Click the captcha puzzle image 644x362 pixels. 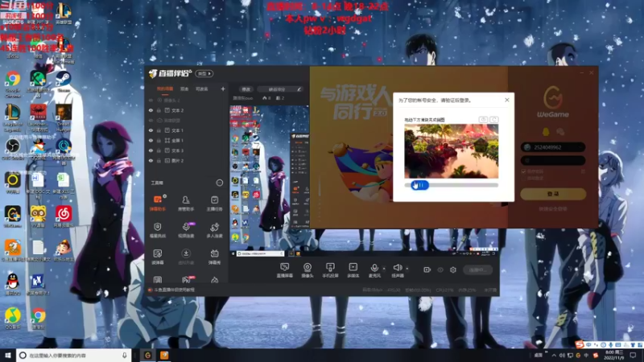tap(451, 151)
